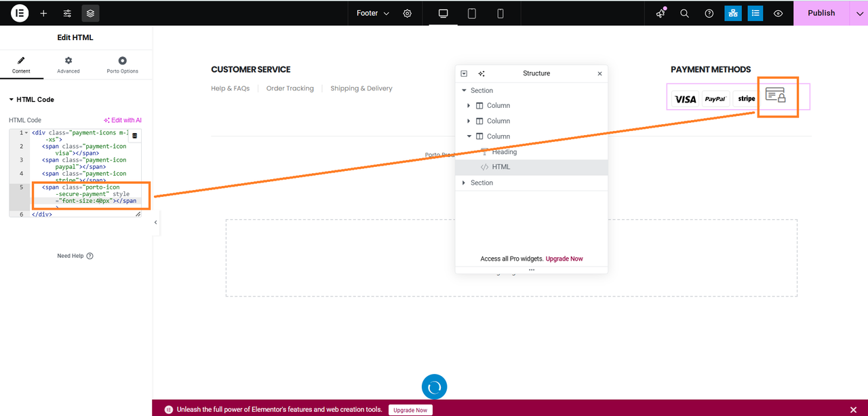The image size is (868, 416).
Task: Open Footer document dropdown
Action: click(x=373, y=13)
